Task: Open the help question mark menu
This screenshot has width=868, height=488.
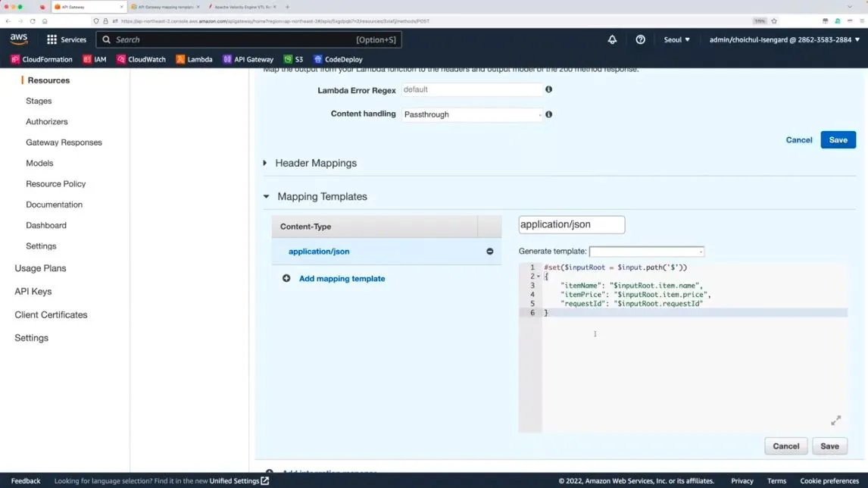Action: [641, 40]
